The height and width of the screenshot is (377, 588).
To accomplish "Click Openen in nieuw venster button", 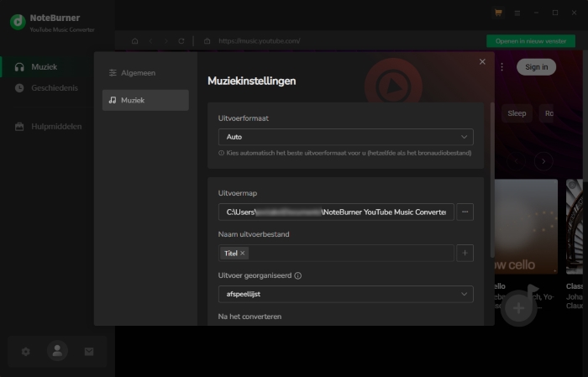I will tap(531, 41).
